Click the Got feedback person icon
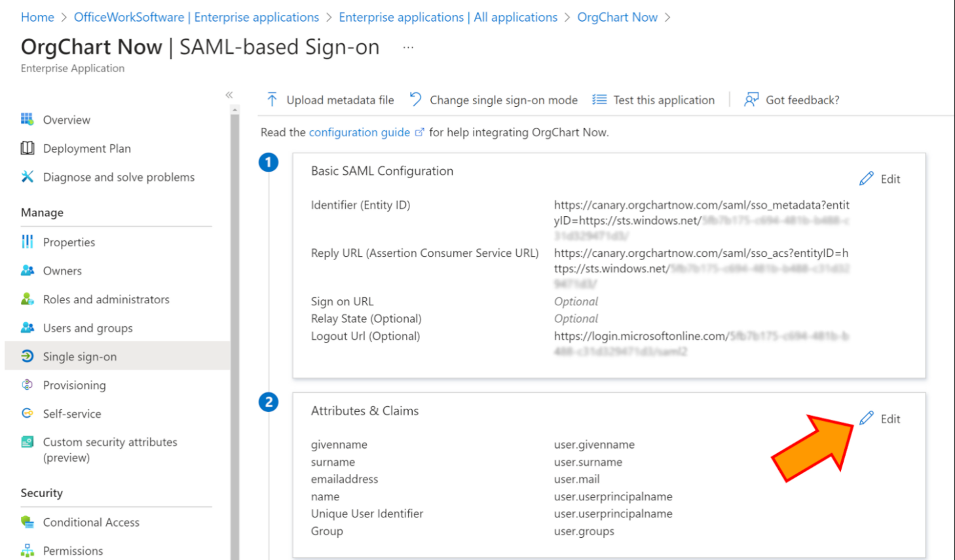Screen dimensions: 955x560 pyautogui.click(x=751, y=100)
